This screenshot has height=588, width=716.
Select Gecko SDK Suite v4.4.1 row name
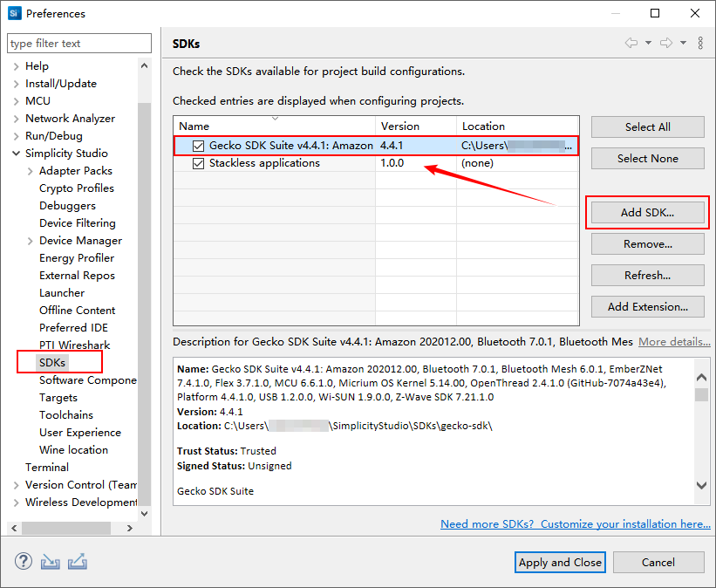pyautogui.click(x=291, y=146)
